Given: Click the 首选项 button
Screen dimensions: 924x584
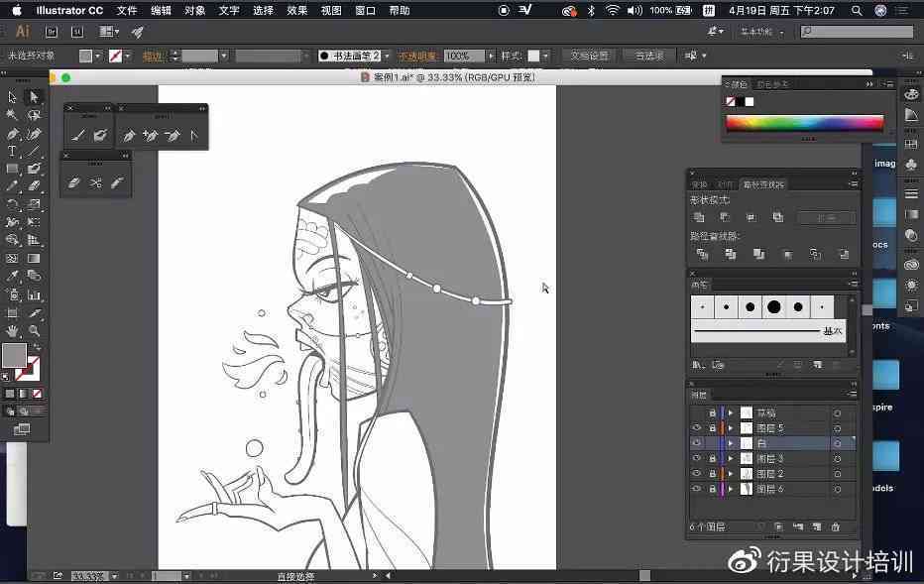Looking at the screenshot, I should [649, 56].
